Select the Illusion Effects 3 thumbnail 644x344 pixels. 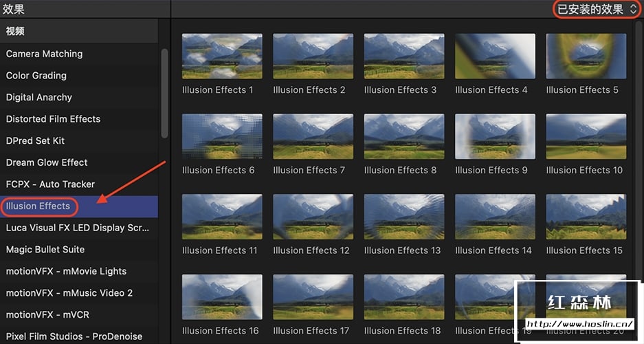tap(404, 56)
